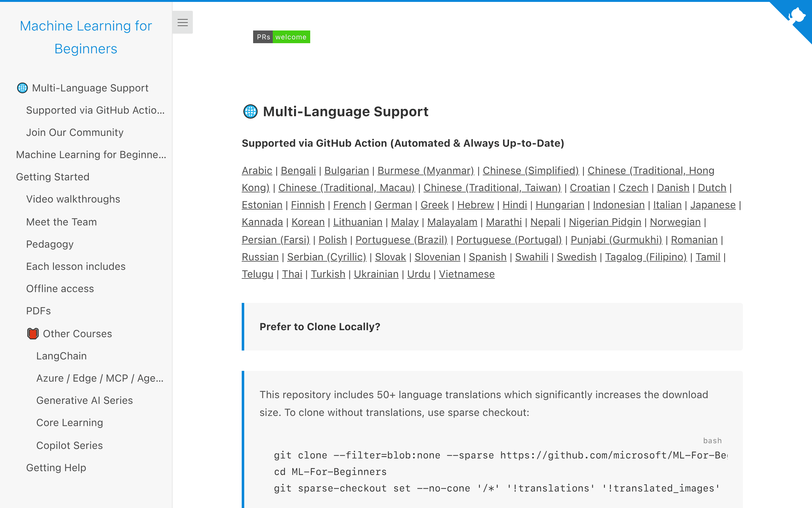Screen dimensions: 812x508
Task: Select LangChain in the sidebar
Action: (62, 356)
